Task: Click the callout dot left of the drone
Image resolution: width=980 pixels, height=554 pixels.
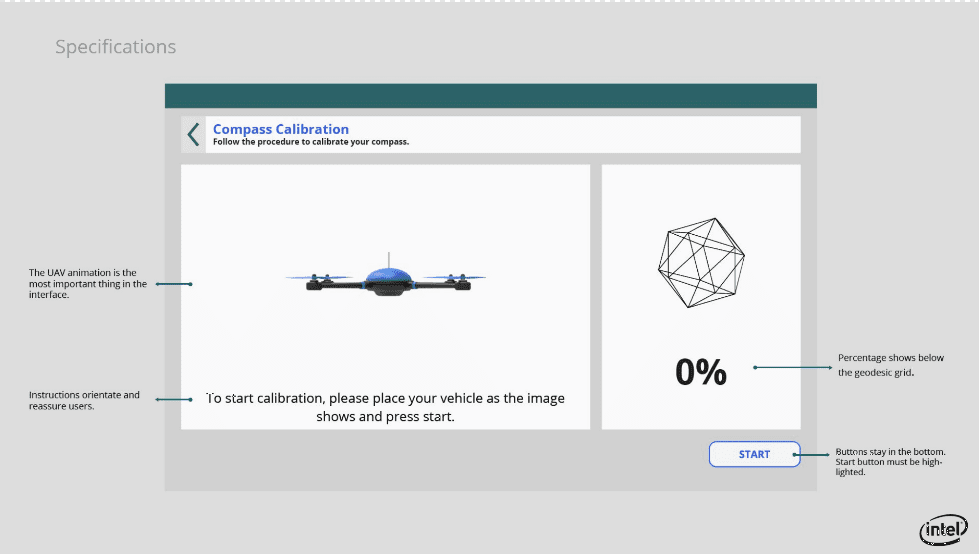Action: click(190, 284)
